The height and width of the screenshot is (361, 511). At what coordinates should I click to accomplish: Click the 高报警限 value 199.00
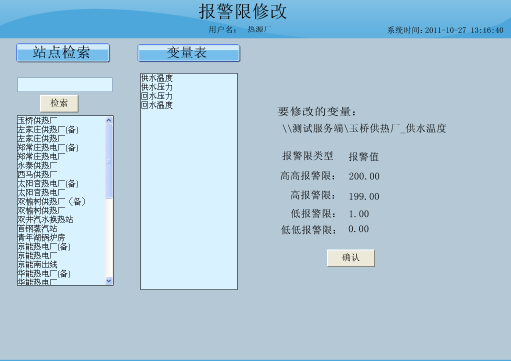point(364,196)
